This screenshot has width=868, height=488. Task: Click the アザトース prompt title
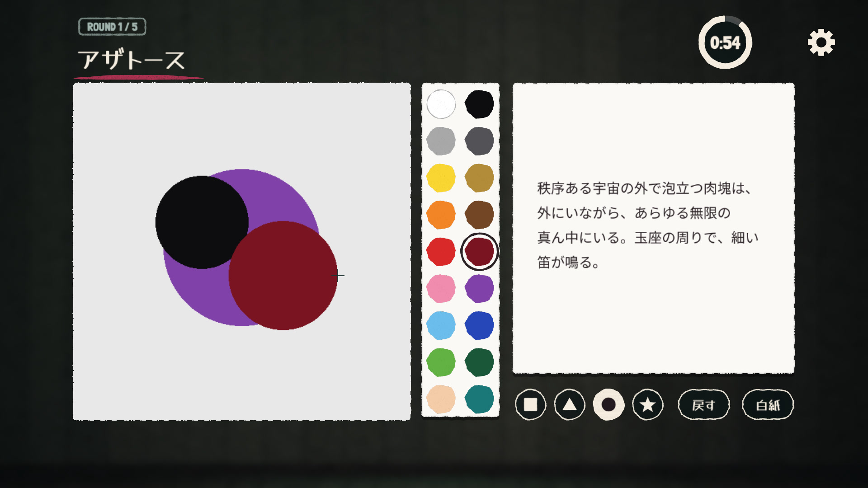(132, 60)
